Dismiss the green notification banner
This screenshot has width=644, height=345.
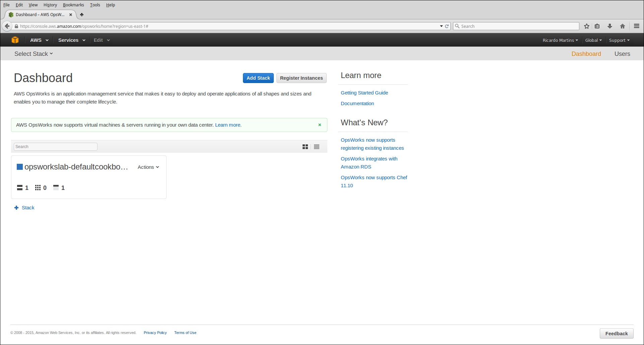[320, 125]
